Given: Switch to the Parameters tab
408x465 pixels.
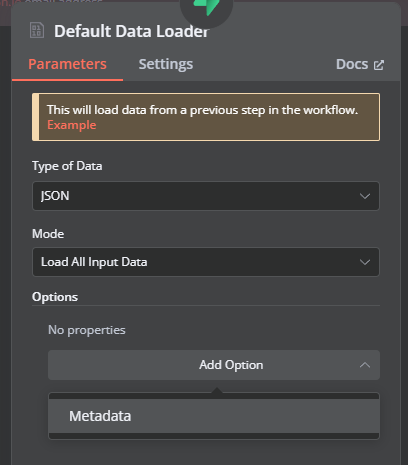Looking at the screenshot, I should tap(67, 64).
